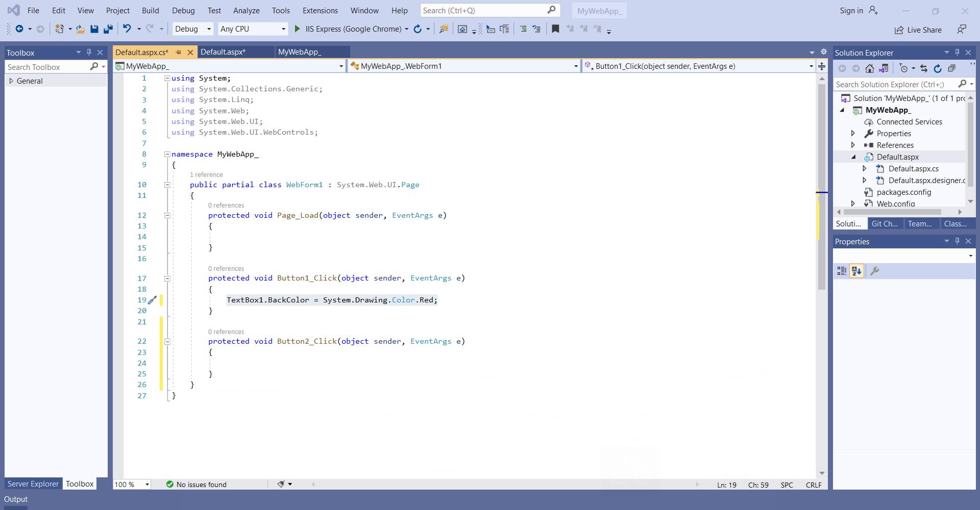Click Sign in link
This screenshot has height=510, width=980.
pyautogui.click(x=851, y=11)
